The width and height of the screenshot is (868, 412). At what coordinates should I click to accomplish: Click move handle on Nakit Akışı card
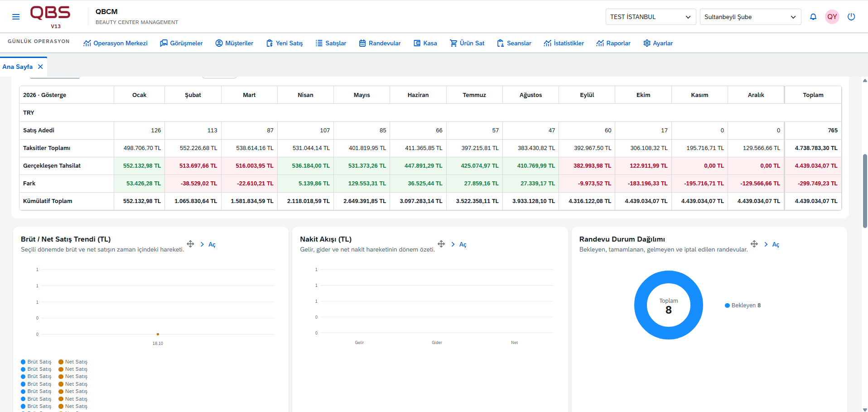pyautogui.click(x=441, y=244)
